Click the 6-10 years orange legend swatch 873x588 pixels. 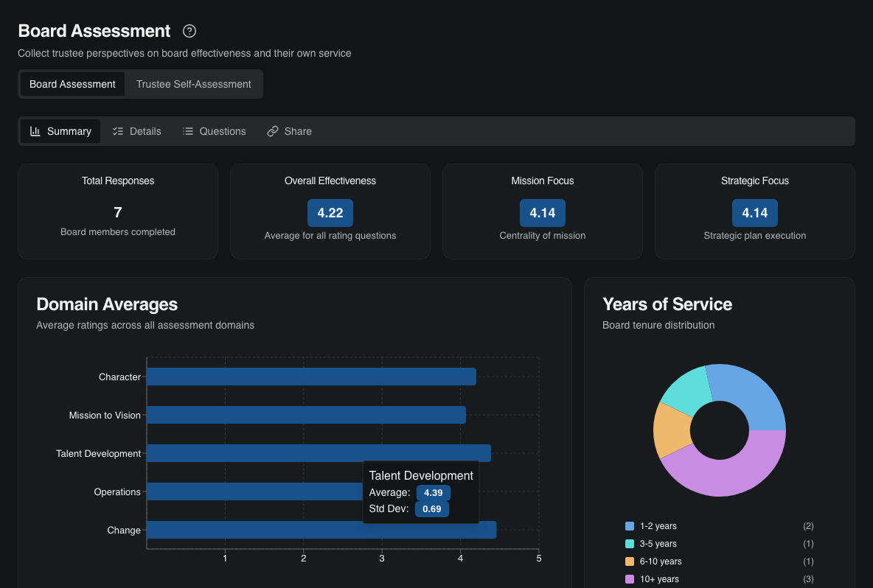click(x=630, y=562)
